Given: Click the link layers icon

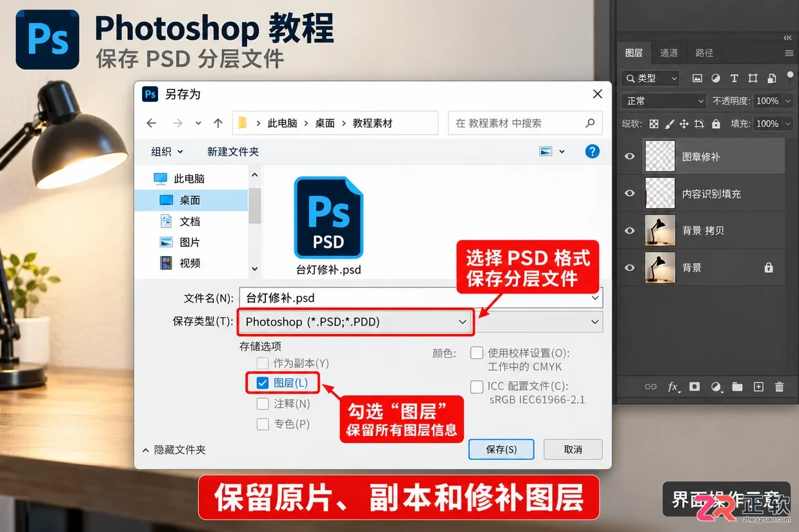Looking at the screenshot, I should pyautogui.click(x=651, y=387).
